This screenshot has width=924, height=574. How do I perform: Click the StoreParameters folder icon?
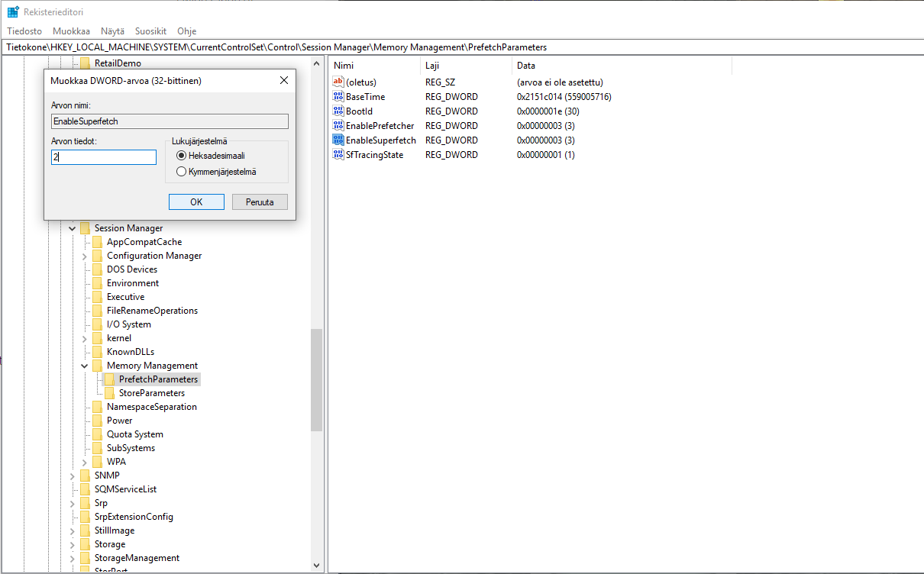pos(109,393)
